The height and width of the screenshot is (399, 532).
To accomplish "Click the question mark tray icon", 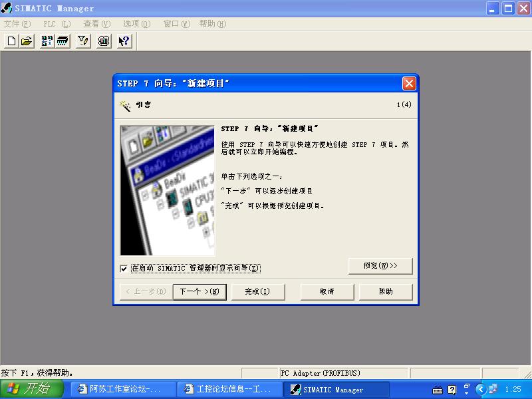I will pos(452,390).
